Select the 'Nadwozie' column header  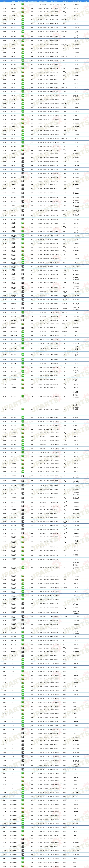point(65,1)
